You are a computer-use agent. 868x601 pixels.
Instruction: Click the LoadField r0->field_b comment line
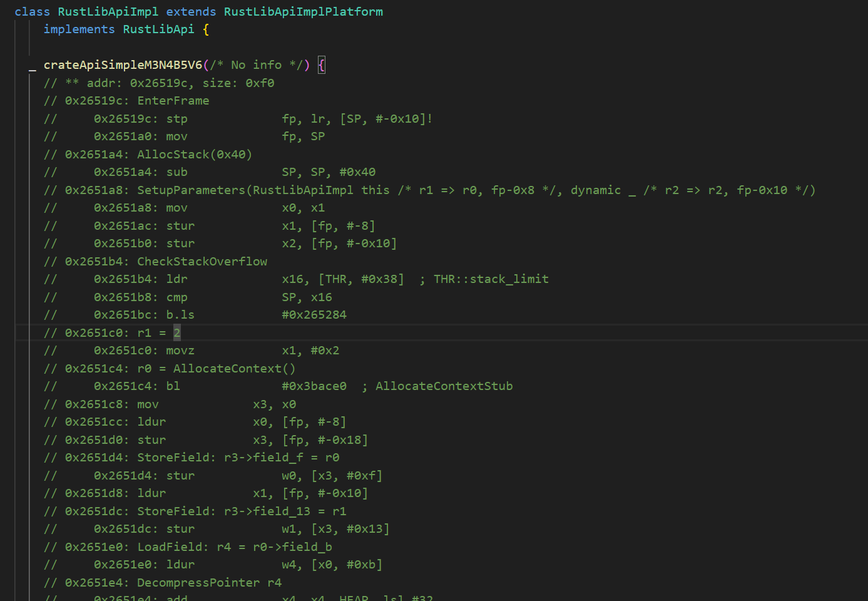click(x=234, y=547)
